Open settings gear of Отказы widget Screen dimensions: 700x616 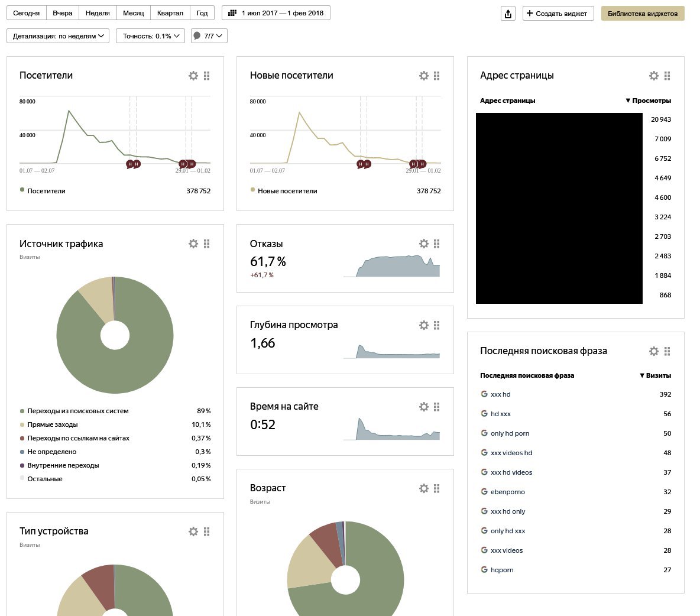click(424, 244)
